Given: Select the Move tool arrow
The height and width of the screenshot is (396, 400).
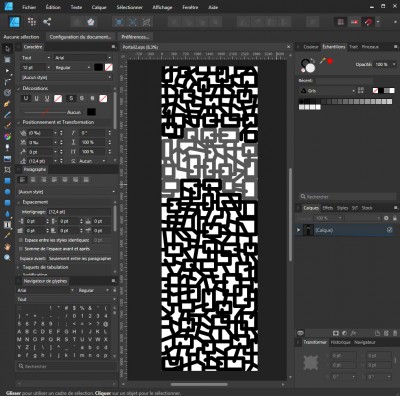Looking at the screenshot, I should tap(7, 49).
